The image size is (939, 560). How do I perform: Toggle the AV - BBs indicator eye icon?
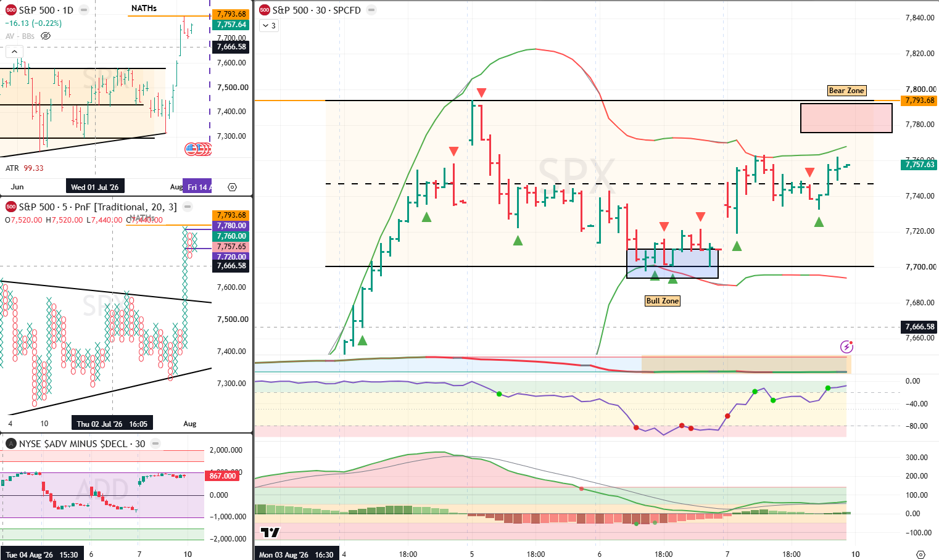pyautogui.click(x=46, y=36)
